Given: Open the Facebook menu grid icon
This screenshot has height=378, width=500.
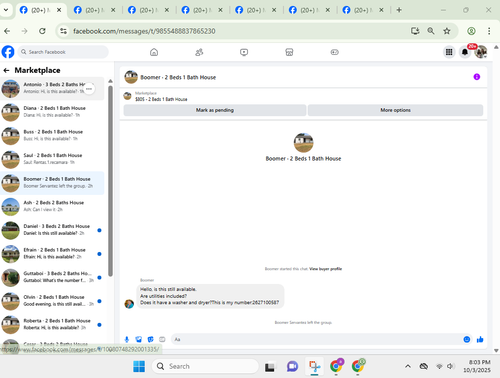Looking at the screenshot, I should click(449, 52).
